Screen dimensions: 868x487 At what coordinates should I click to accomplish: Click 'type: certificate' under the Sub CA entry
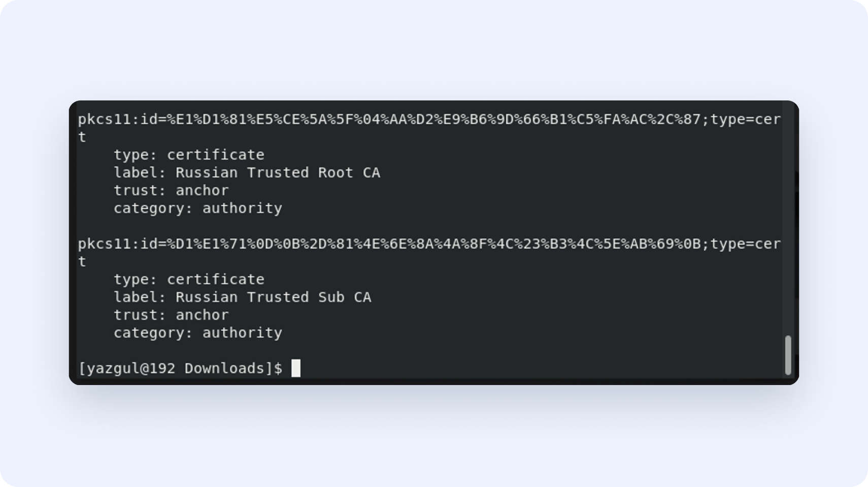[189, 280]
